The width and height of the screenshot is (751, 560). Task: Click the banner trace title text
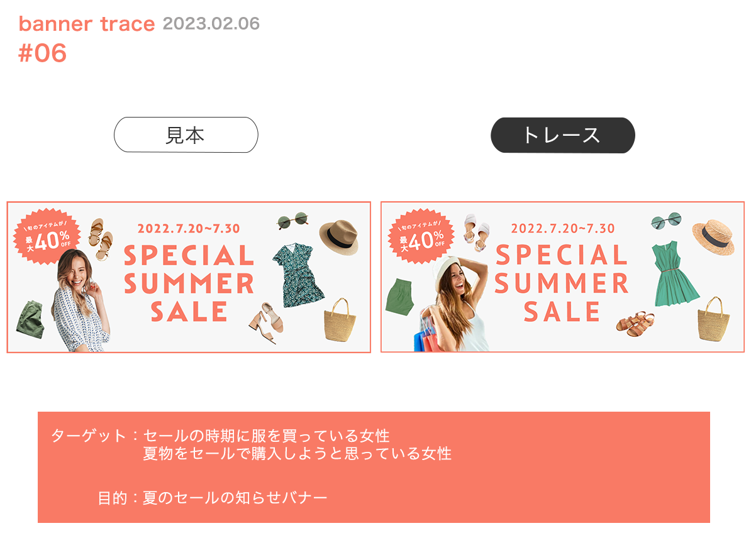[x=87, y=24]
